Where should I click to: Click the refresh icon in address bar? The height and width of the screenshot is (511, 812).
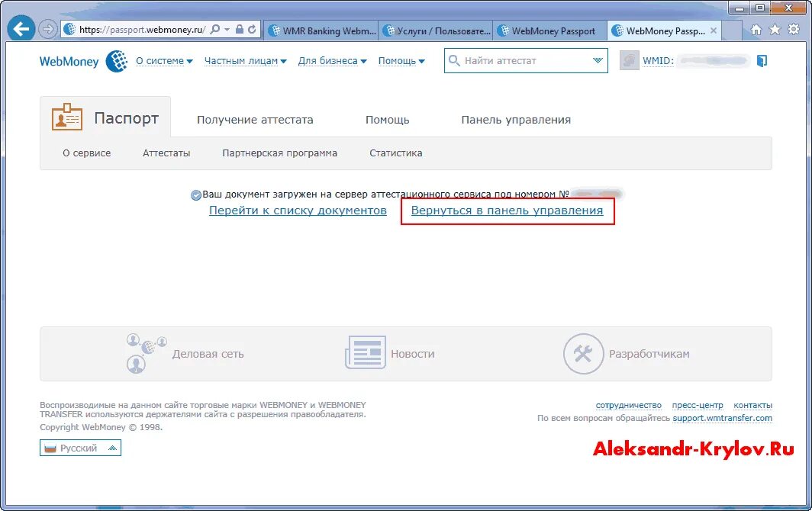pos(252,30)
